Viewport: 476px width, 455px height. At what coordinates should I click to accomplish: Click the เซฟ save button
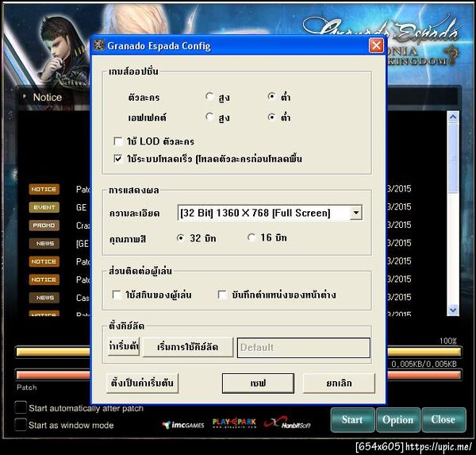coord(258,384)
